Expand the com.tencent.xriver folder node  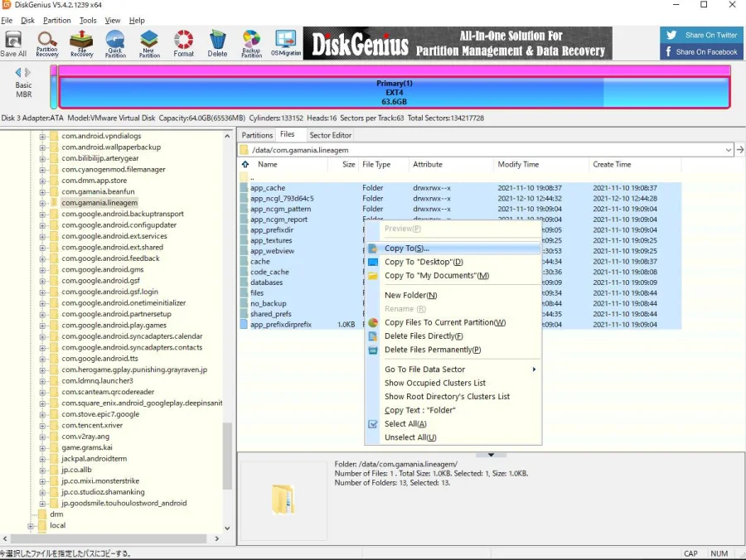(x=42, y=426)
